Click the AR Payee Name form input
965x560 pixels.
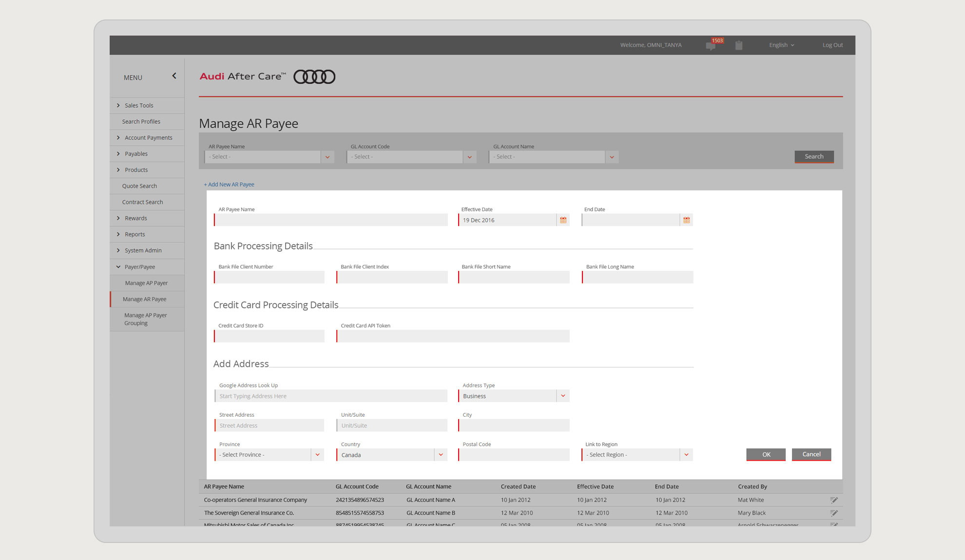(330, 220)
